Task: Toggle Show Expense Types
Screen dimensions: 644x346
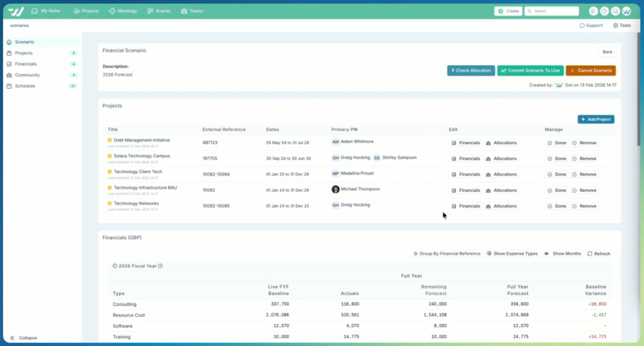Action: click(512, 254)
